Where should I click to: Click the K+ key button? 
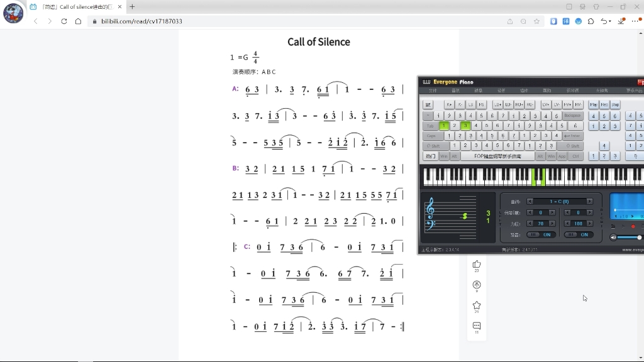449,105
